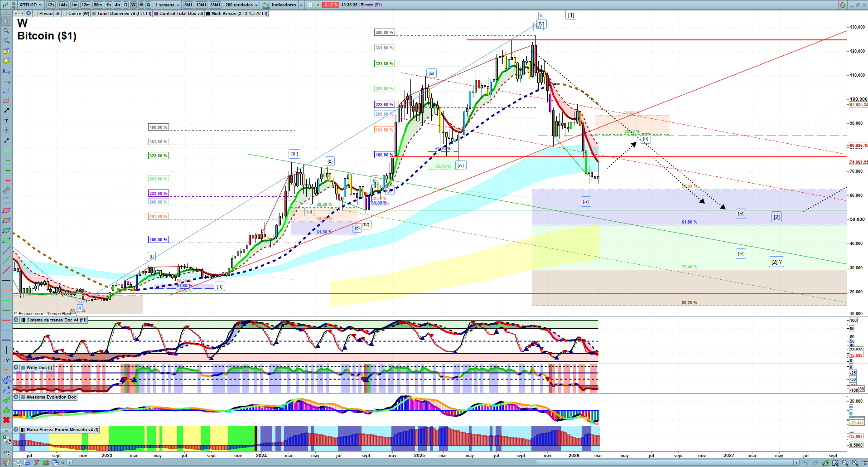Open the '200 unidades' dropdown
The width and height of the screenshot is (868, 467).
point(242,5)
